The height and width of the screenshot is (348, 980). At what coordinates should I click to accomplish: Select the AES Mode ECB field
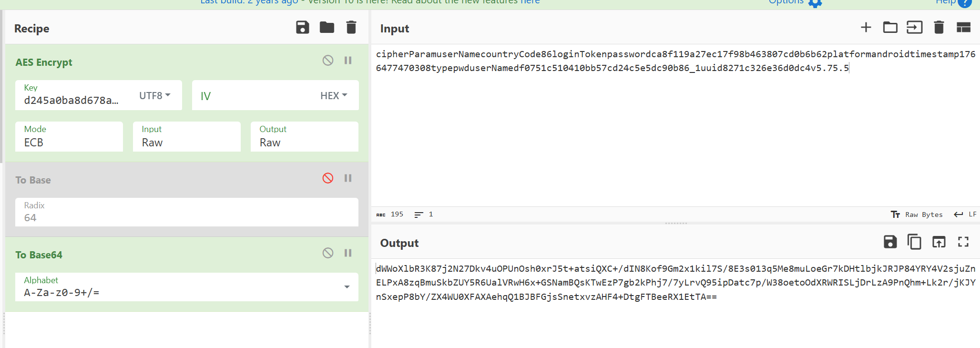point(69,142)
